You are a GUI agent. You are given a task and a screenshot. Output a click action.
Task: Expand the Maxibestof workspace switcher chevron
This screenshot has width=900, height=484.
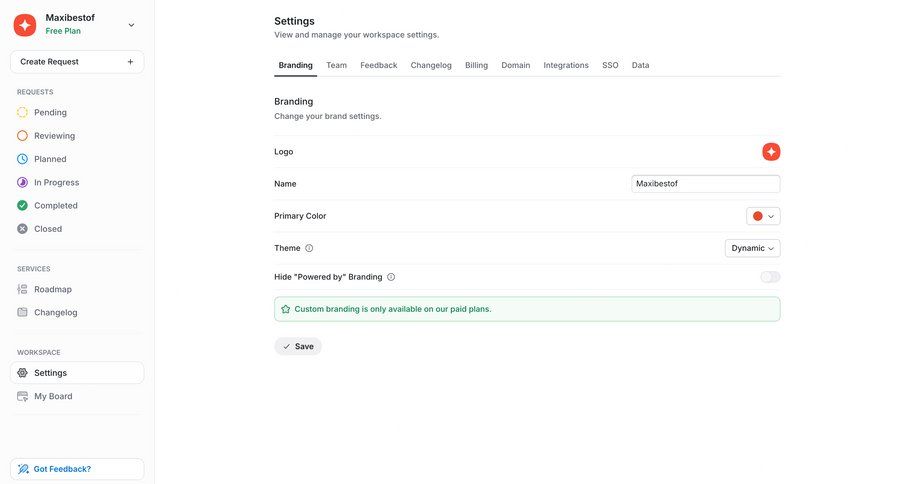[132, 25]
